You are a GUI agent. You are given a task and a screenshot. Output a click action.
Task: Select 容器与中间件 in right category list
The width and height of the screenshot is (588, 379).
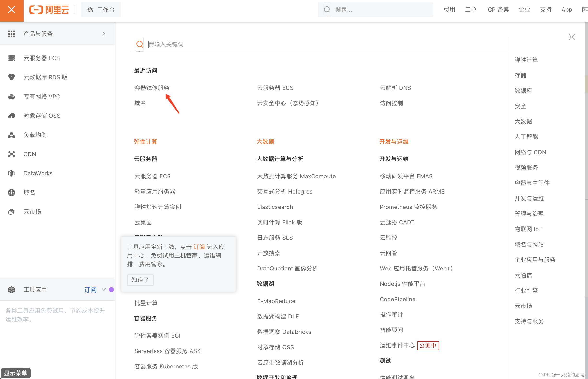click(x=532, y=183)
